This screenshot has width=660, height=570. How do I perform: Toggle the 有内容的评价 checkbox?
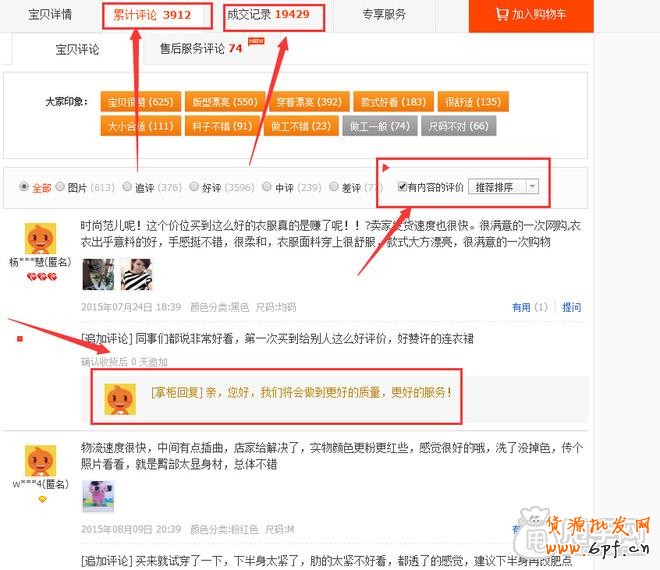(x=402, y=187)
